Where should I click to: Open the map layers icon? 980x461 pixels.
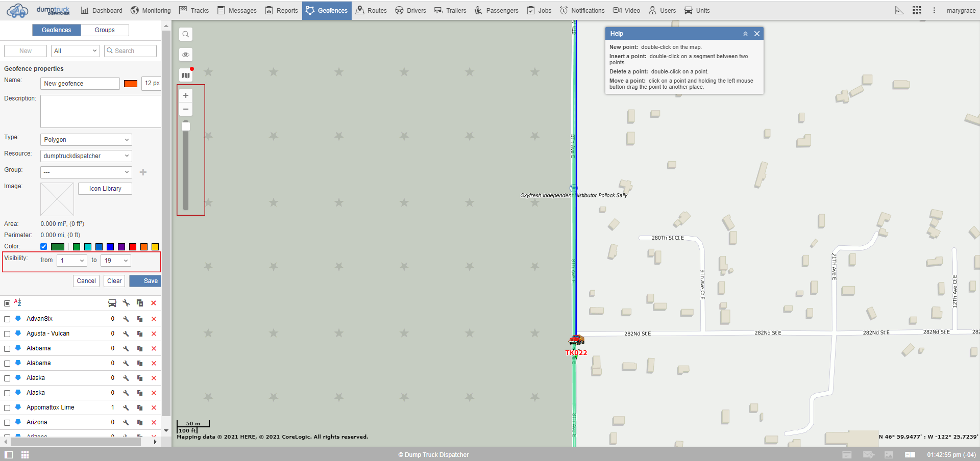[x=186, y=75]
